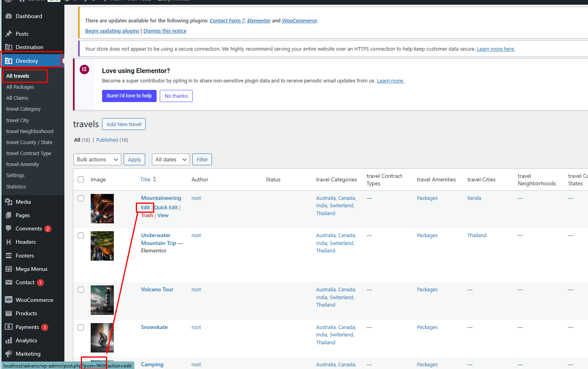The width and height of the screenshot is (588, 369).
Task: Click Begin updating plugins link
Action: tap(112, 31)
